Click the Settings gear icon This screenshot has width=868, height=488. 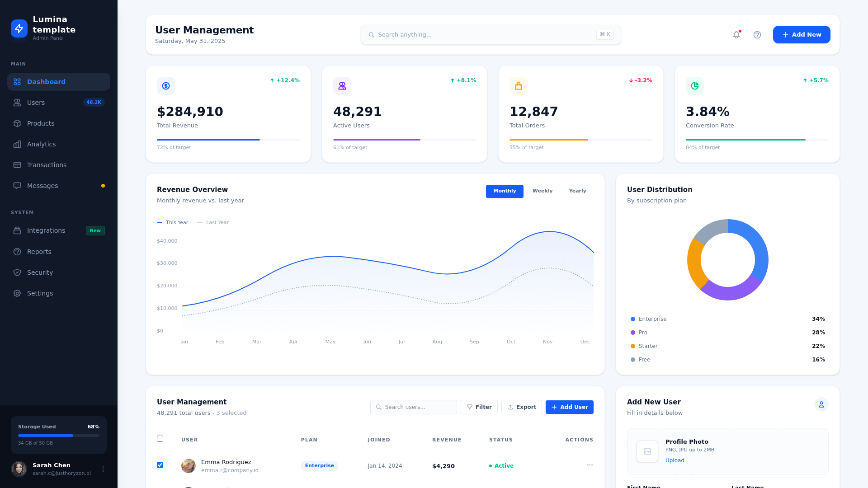[x=17, y=293]
